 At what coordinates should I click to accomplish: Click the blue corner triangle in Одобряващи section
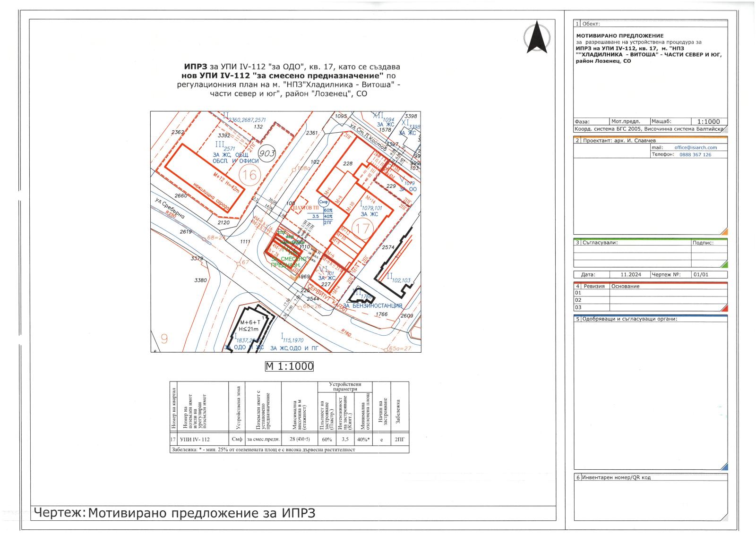[724, 466]
